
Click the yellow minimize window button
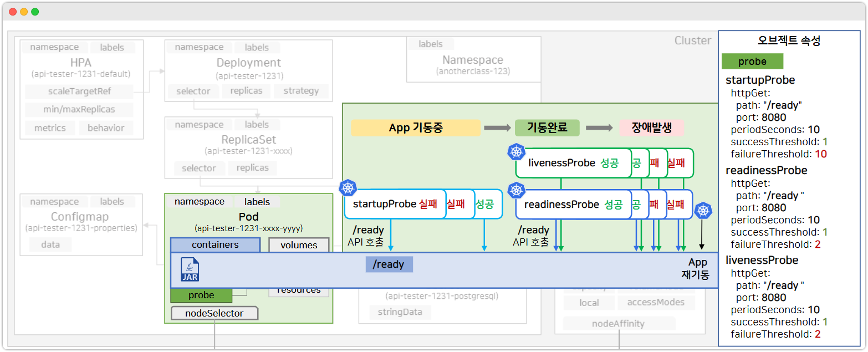pos(24,12)
